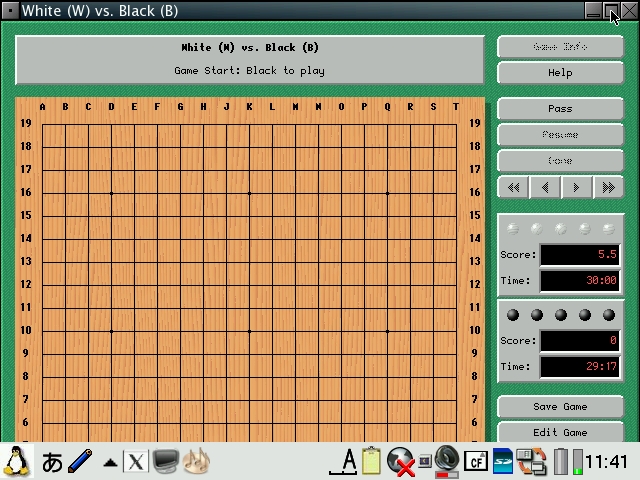Jump to the first move using rewind button
The width and height of the screenshot is (640, 480).
click(514, 187)
